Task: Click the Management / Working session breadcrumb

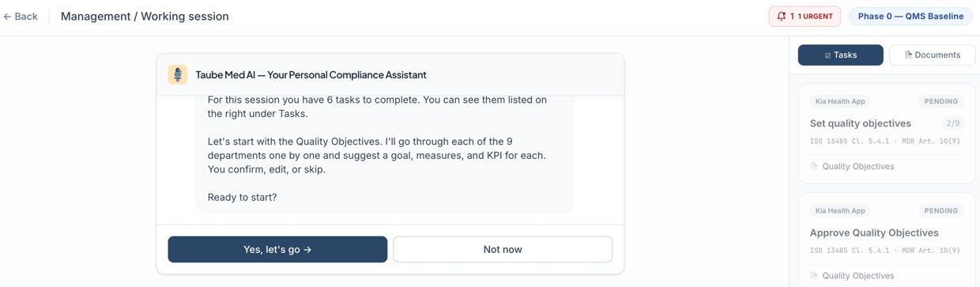Action: (145, 17)
